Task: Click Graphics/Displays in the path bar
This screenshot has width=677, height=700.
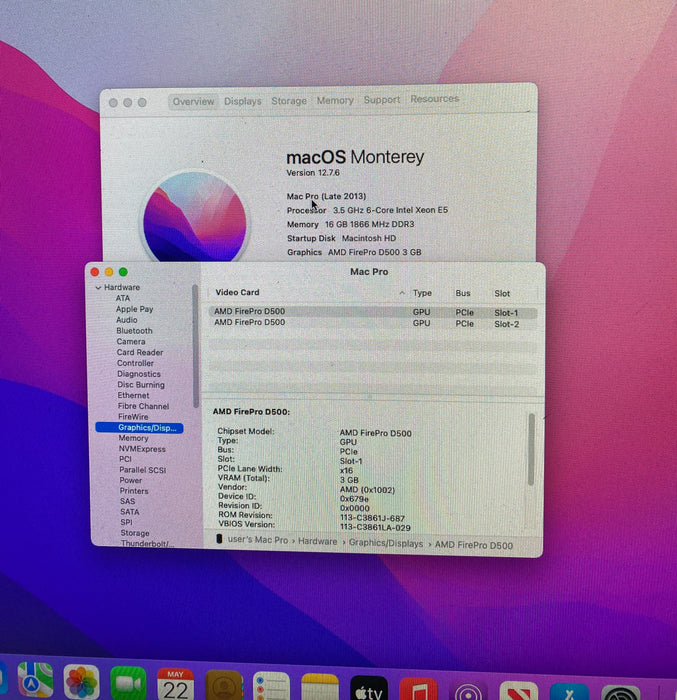Action: coord(385,543)
